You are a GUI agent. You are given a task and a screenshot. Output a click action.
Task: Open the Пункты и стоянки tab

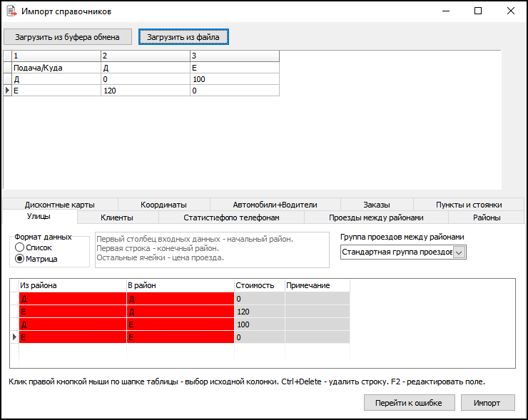point(469,204)
